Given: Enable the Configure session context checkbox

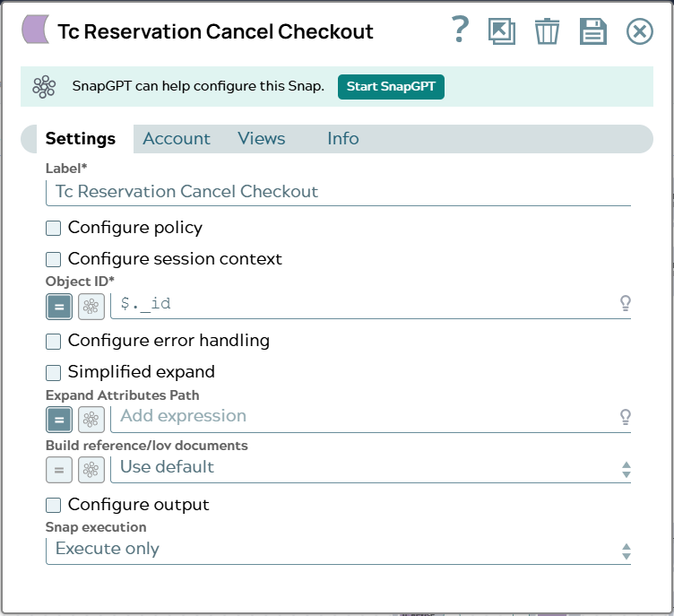Looking at the screenshot, I should point(53,259).
